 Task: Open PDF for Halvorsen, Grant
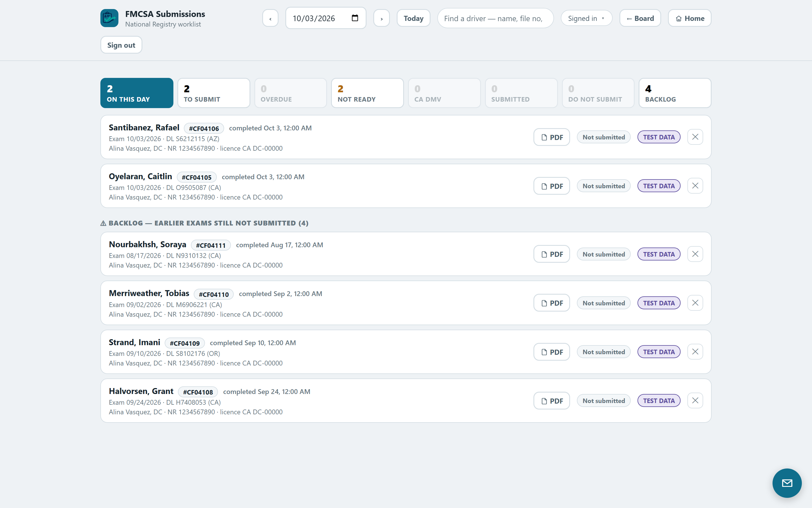[551, 400]
